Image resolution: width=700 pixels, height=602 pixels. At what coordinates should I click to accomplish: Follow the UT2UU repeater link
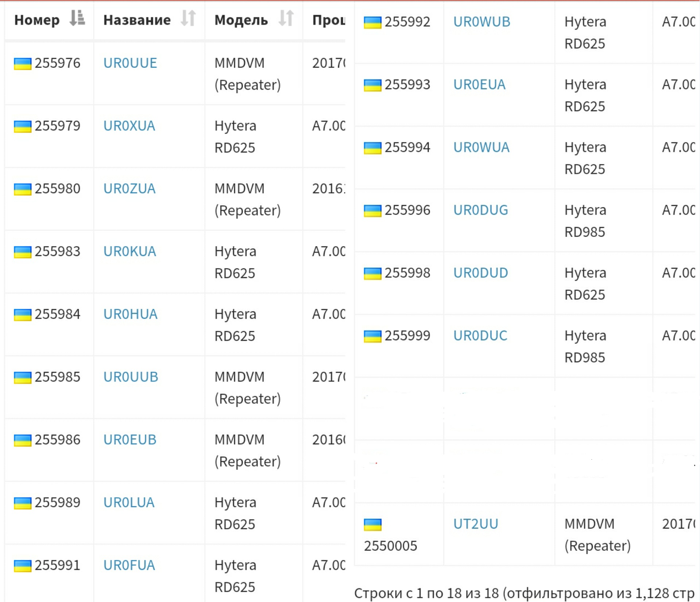tap(476, 524)
